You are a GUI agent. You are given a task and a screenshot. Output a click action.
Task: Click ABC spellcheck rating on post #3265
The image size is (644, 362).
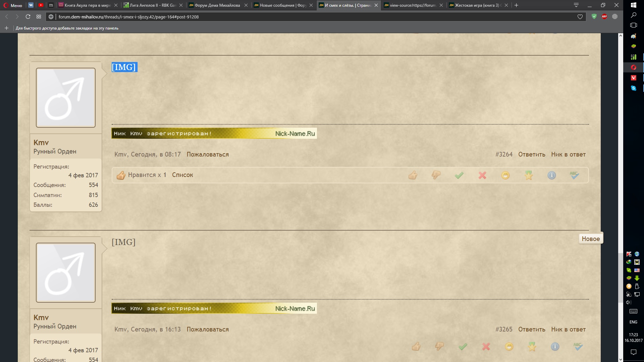[x=578, y=346]
